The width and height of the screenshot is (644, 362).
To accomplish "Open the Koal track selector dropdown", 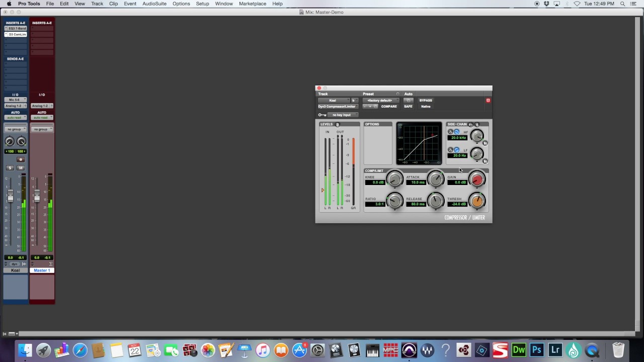I will point(334,101).
